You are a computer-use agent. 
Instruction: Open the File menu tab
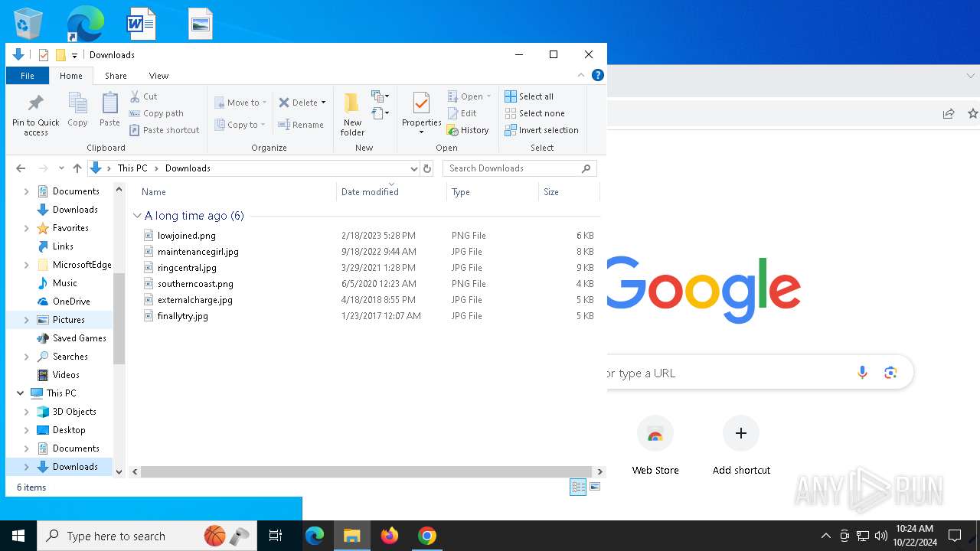pyautogui.click(x=28, y=76)
